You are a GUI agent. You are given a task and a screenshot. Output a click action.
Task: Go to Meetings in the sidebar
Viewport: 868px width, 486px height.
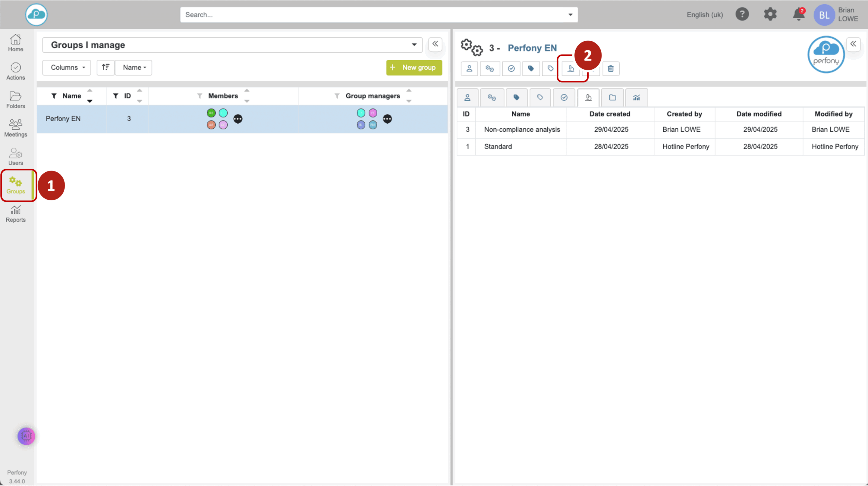click(15, 128)
